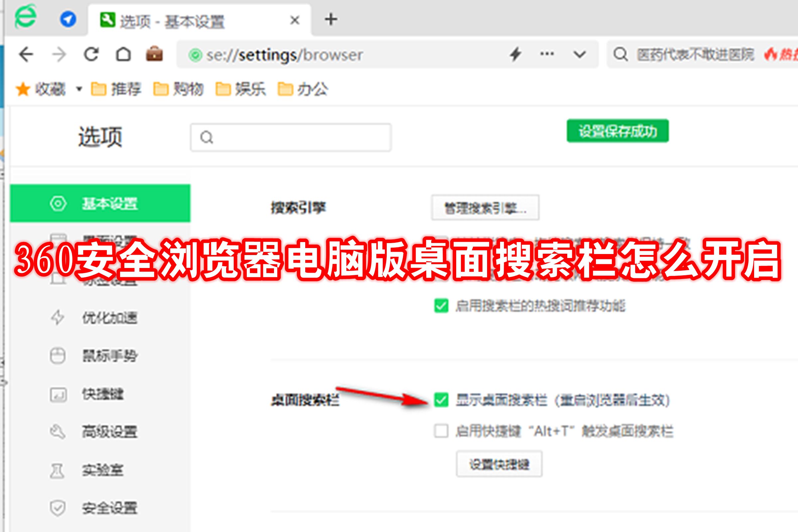This screenshot has width=798, height=532.
Task: Expand the 收藏 bookmarks dropdown arrow
Action: [79, 89]
